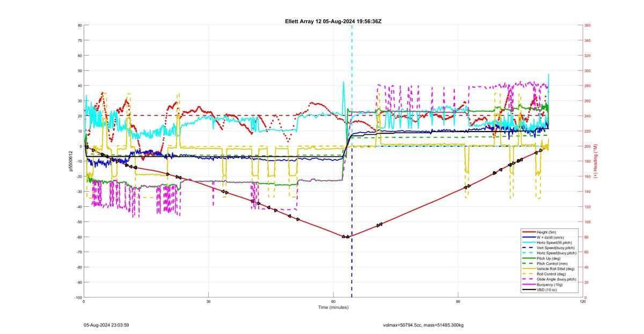Click the triangle markers at the dive's deepest point
The width and height of the screenshot is (644, 334).
click(346, 236)
